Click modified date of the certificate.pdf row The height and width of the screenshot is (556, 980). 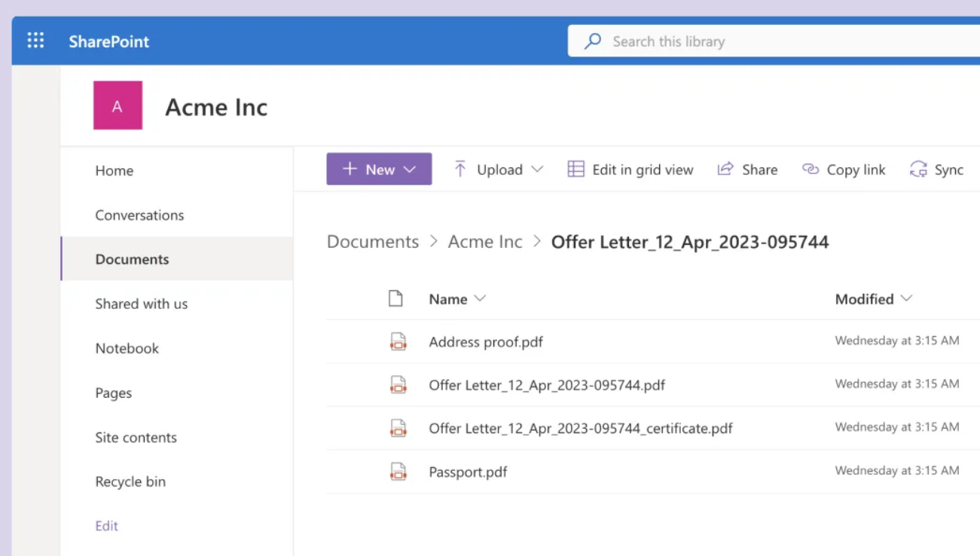[x=897, y=426]
